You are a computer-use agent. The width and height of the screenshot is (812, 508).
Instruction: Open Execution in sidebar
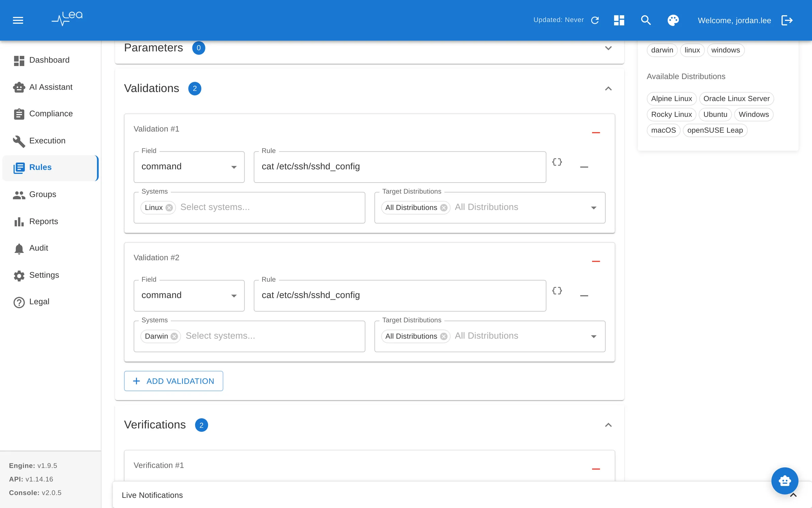click(50, 141)
